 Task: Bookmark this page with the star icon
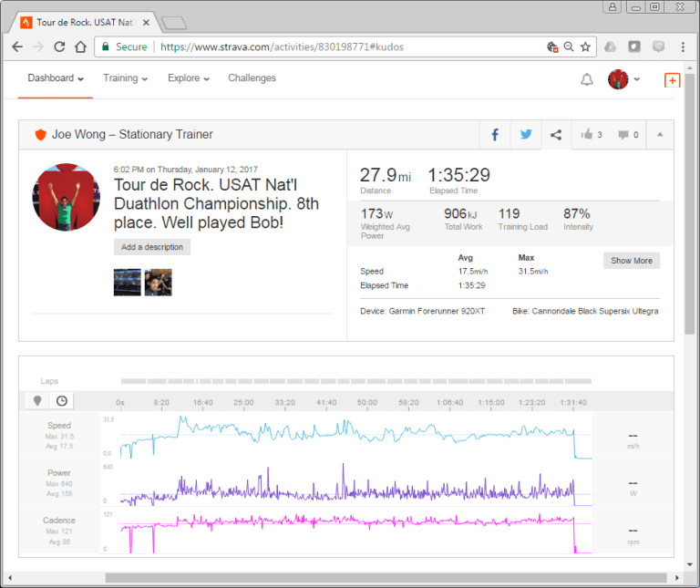click(x=585, y=46)
